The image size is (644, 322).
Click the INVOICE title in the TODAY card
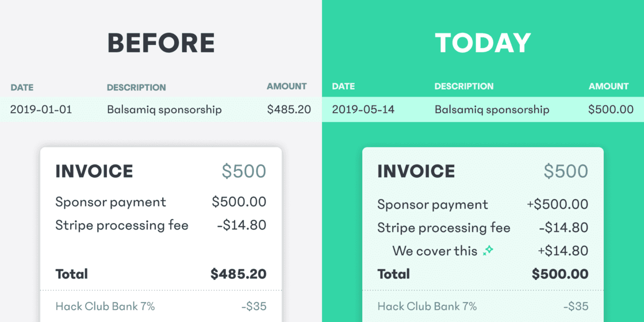tap(416, 171)
